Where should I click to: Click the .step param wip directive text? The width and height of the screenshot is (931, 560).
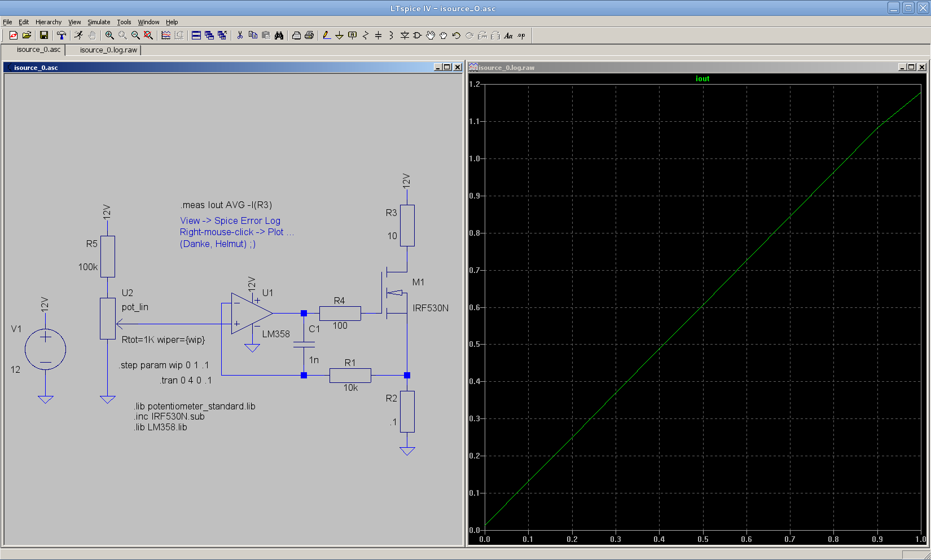click(164, 365)
